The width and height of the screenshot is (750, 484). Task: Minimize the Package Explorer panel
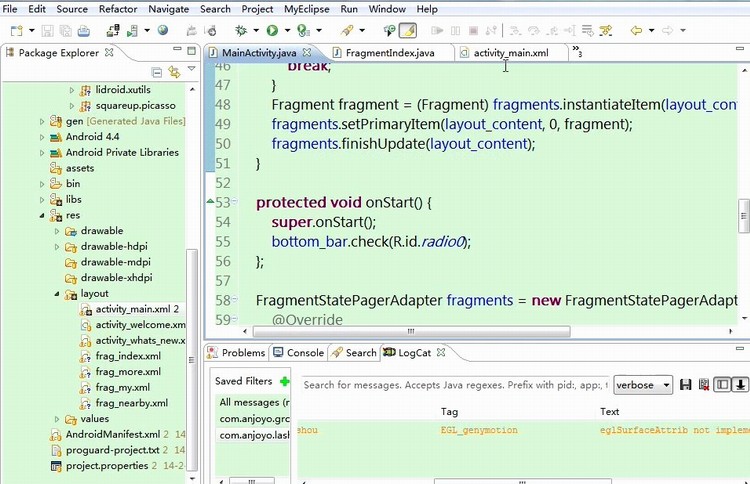177,49
